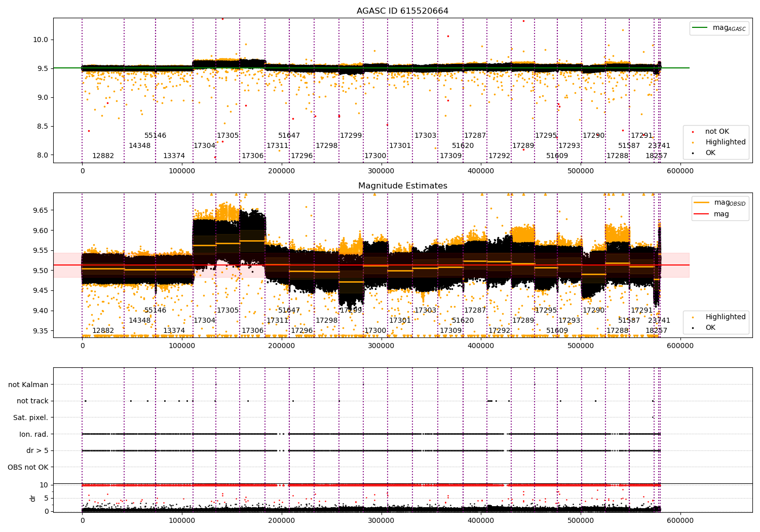Click obsid label '17296' in middle plot
The width and height of the screenshot is (760, 532).
[301, 331]
